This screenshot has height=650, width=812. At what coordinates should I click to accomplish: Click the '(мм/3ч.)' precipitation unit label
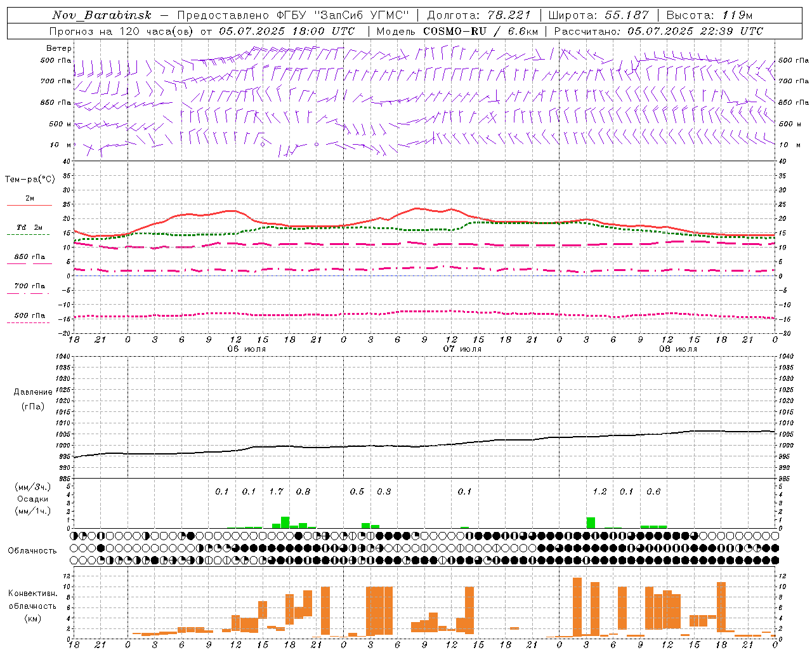point(33,487)
